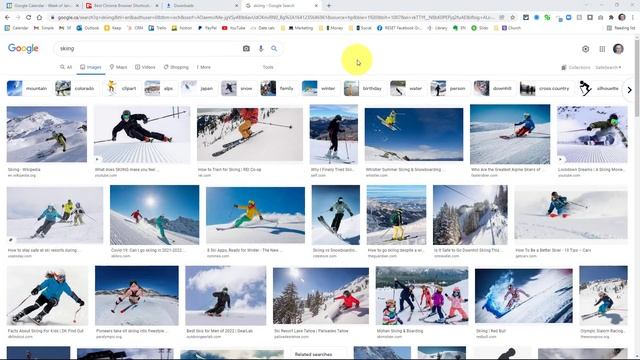Image resolution: width=640 pixels, height=360 pixels.
Task: Open the Calendar bookmark
Action: 17,28
